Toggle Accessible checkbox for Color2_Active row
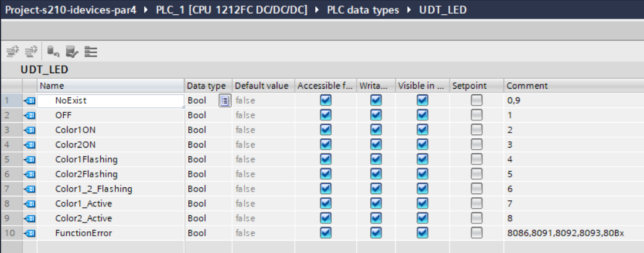 pyautogui.click(x=326, y=218)
